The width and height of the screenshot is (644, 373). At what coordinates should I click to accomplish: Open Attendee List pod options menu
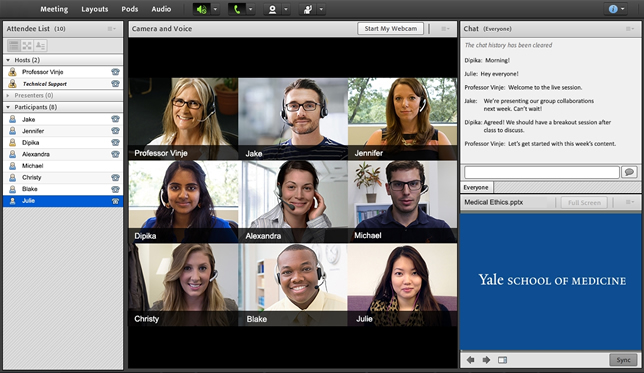(x=112, y=29)
